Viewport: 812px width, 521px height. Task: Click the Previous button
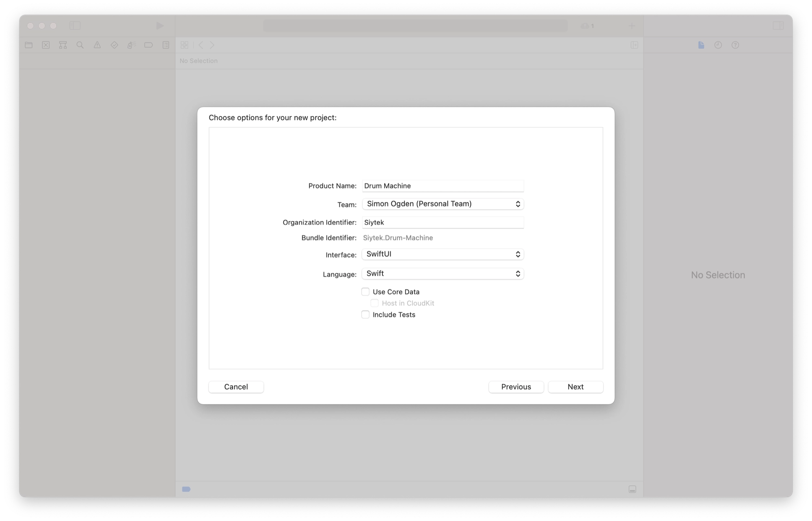pos(516,387)
